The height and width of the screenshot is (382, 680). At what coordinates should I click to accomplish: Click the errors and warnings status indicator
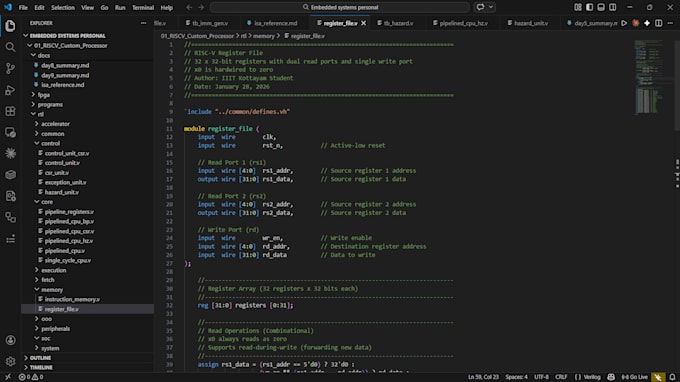point(30,377)
